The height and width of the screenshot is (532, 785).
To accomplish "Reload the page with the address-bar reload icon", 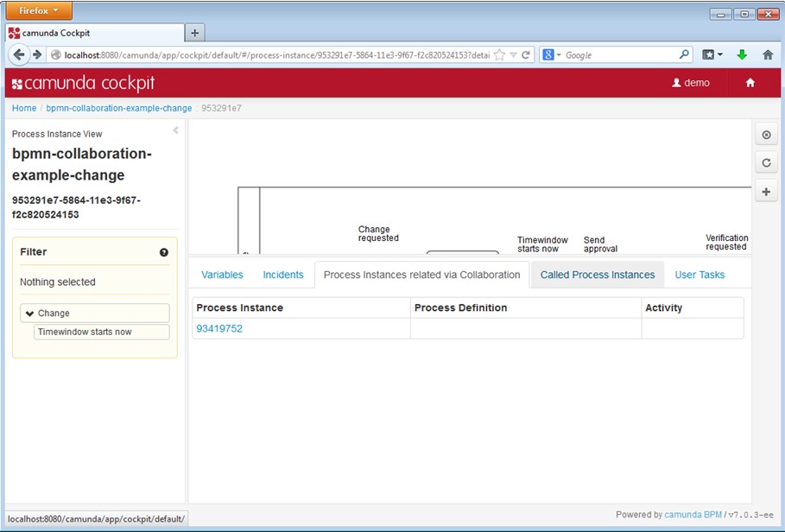I will (526, 55).
